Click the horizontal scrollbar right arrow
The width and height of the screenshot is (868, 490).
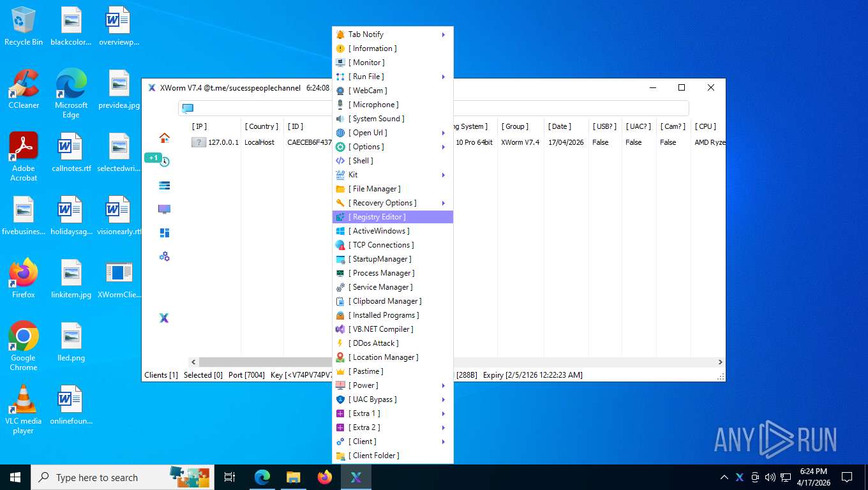[x=720, y=362]
